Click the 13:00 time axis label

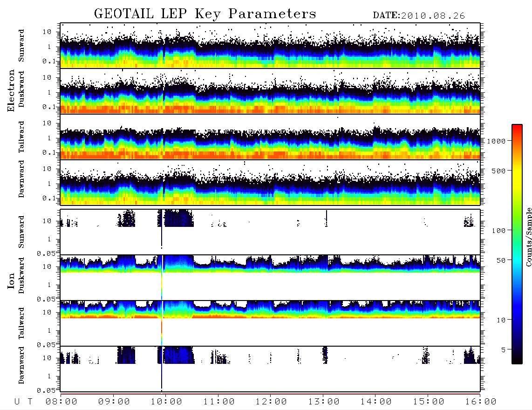pos(324,402)
